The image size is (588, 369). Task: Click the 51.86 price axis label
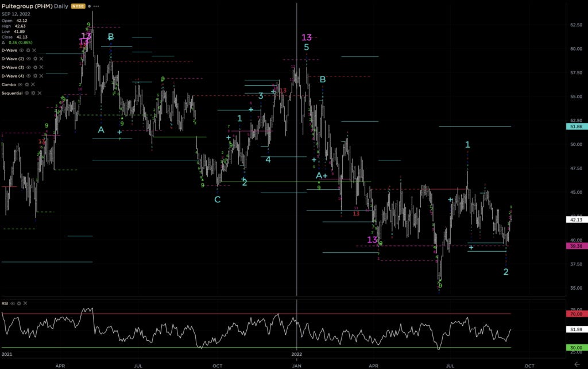(x=577, y=127)
